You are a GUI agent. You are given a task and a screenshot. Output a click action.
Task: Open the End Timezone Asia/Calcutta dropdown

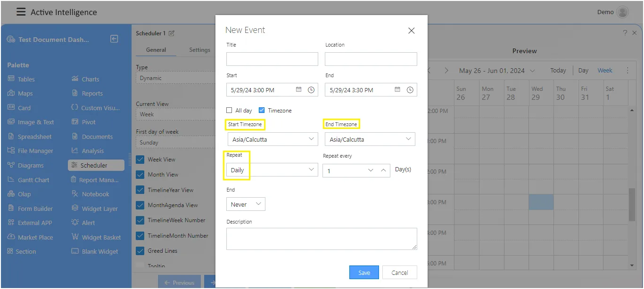click(370, 139)
